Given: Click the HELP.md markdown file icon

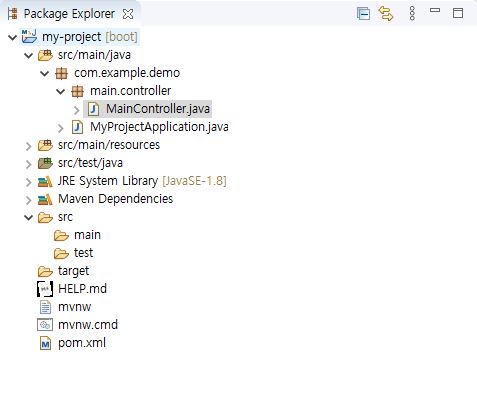Looking at the screenshot, I should [x=45, y=289].
